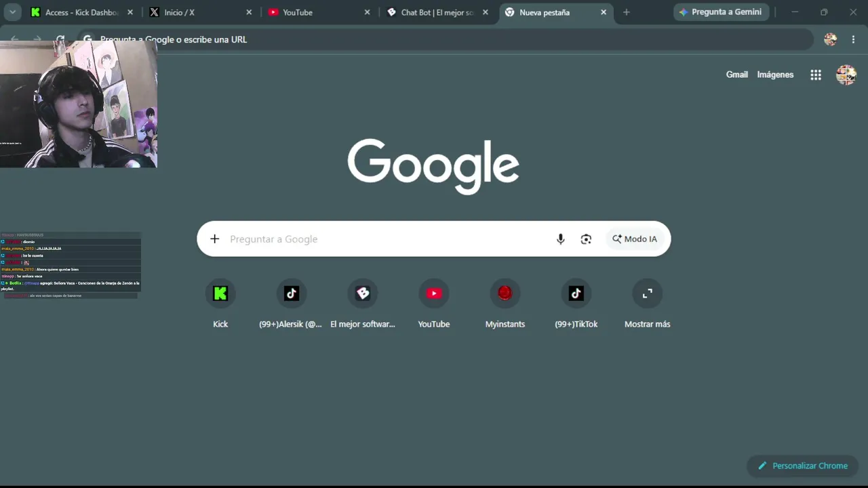Open the (99+)Alersik TikTok shortcut
This screenshot has height=488, width=868.
click(x=292, y=293)
